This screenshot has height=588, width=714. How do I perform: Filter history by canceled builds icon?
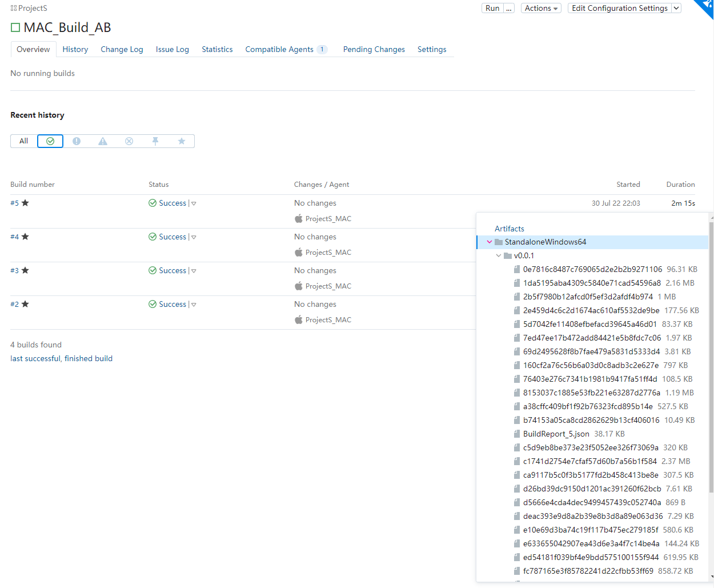(x=129, y=141)
